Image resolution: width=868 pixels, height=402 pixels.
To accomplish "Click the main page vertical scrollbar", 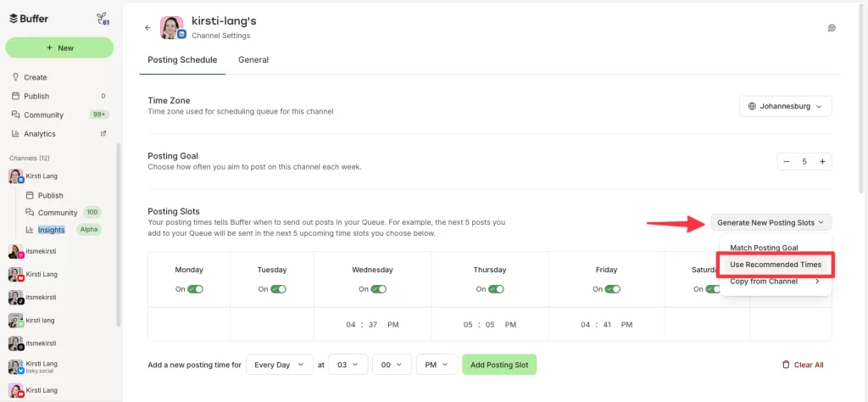I will [861, 100].
